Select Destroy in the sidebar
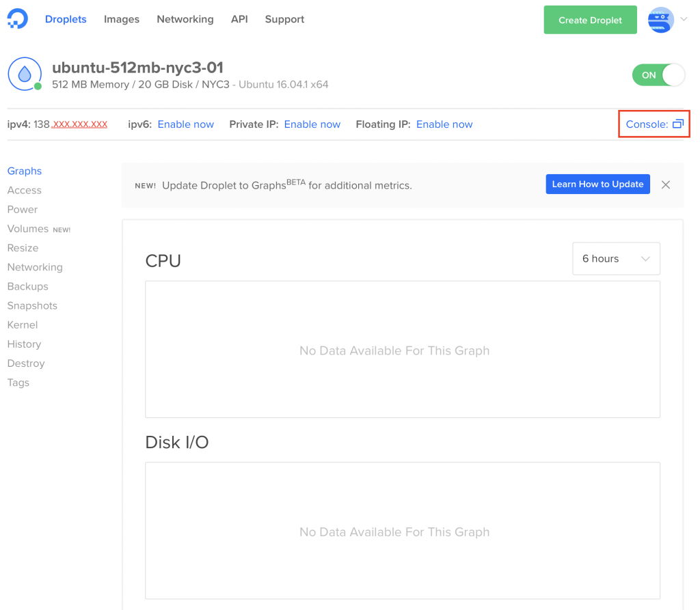This screenshot has width=700, height=610. click(26, 363)
